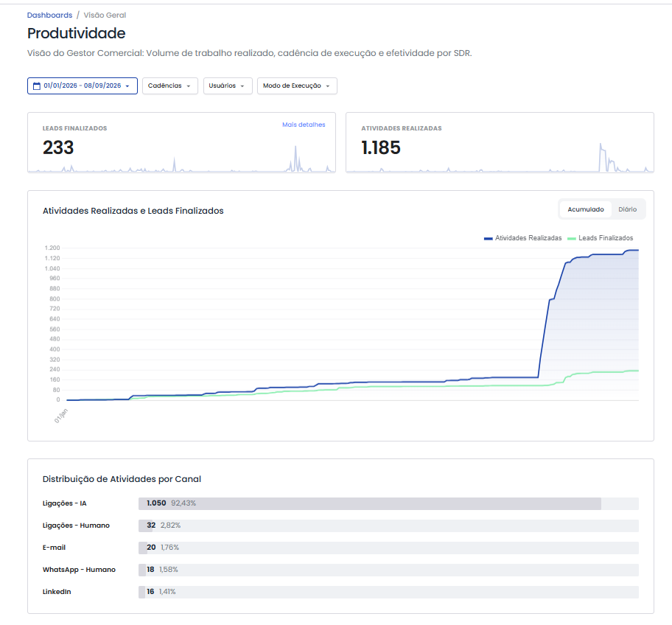This screenshot has height=625, width=672.
Task: Click the Produtividade page heading
Action: [x=77, y=33]
